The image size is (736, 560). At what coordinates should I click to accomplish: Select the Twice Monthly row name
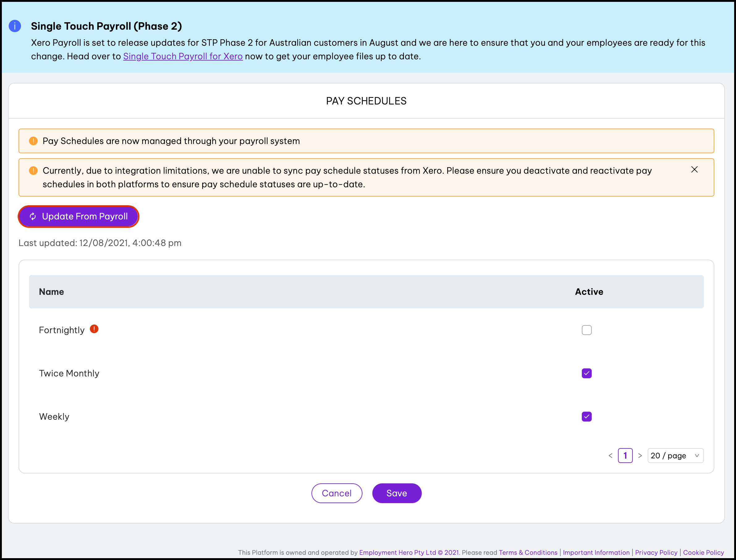coord(69,373)
